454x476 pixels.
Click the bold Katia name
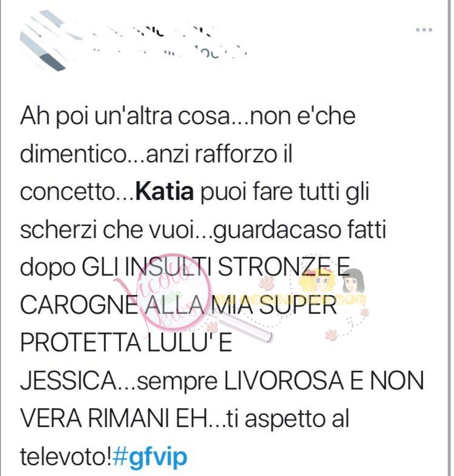pyautogui.click(x=165, y=191)
